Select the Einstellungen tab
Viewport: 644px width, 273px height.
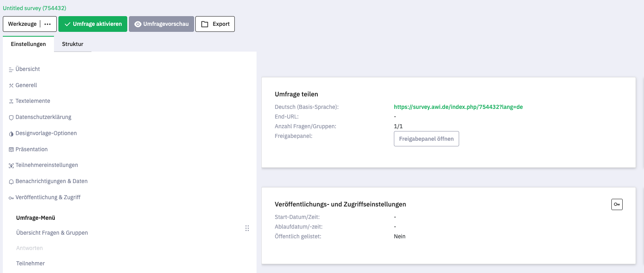tap(28, 44)
